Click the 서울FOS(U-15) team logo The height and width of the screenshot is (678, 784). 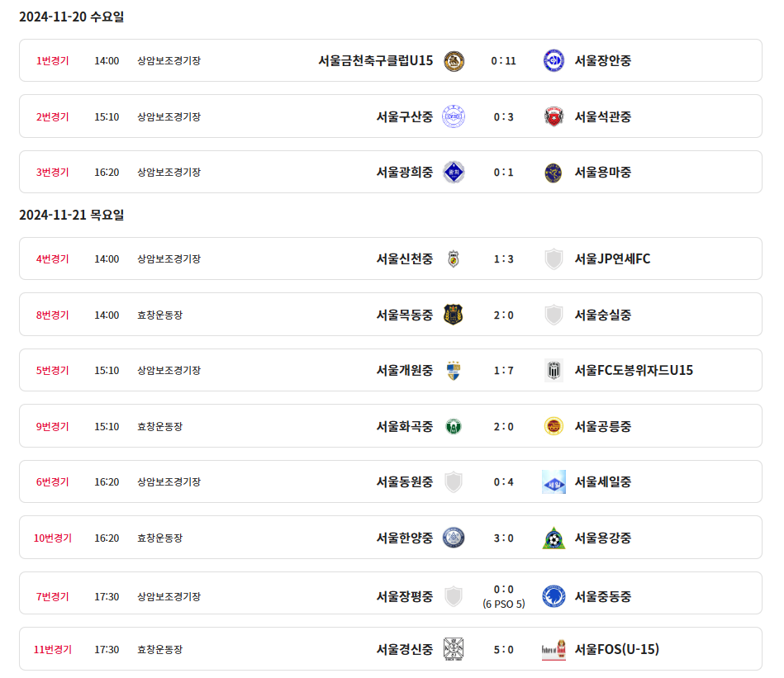point(554,650)
